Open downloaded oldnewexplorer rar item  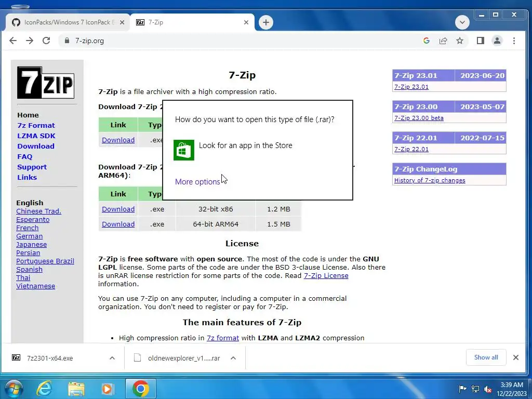tap(178, 358)
